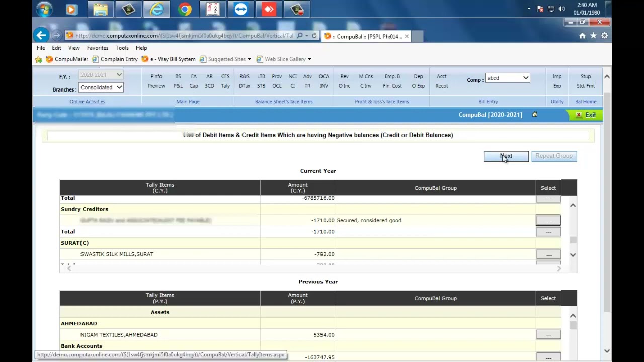The width and height of the screenshot is (644, 362).
Task: Click BS toolbar link
Action: coord(178,76)
